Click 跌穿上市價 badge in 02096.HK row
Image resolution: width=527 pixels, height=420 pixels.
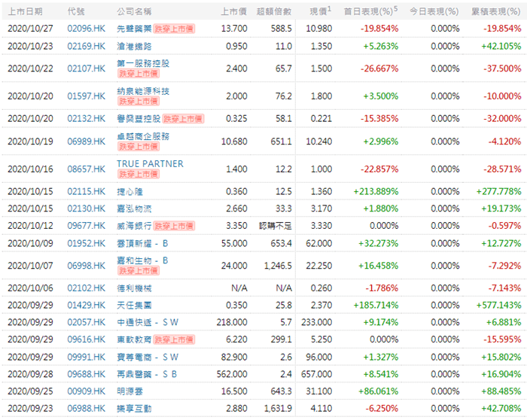pos(174,29)
